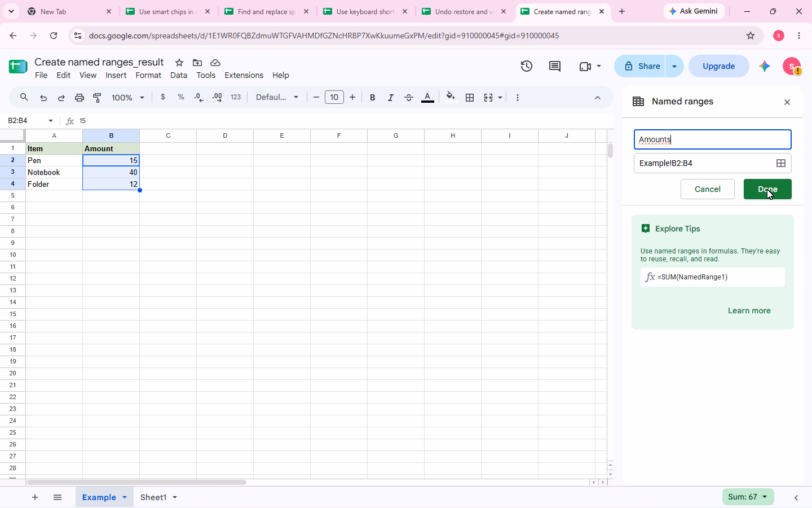Format selection as percent

tap(181, 97)
